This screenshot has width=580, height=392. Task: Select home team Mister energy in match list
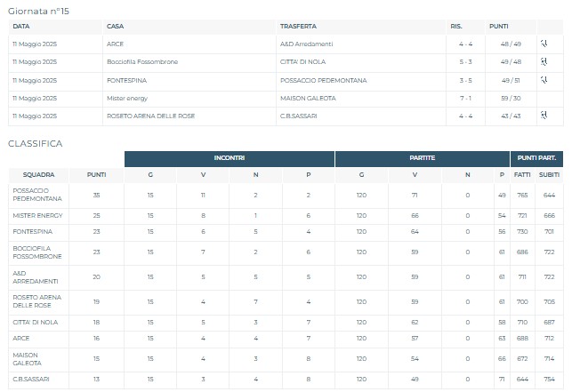(127, 99)
